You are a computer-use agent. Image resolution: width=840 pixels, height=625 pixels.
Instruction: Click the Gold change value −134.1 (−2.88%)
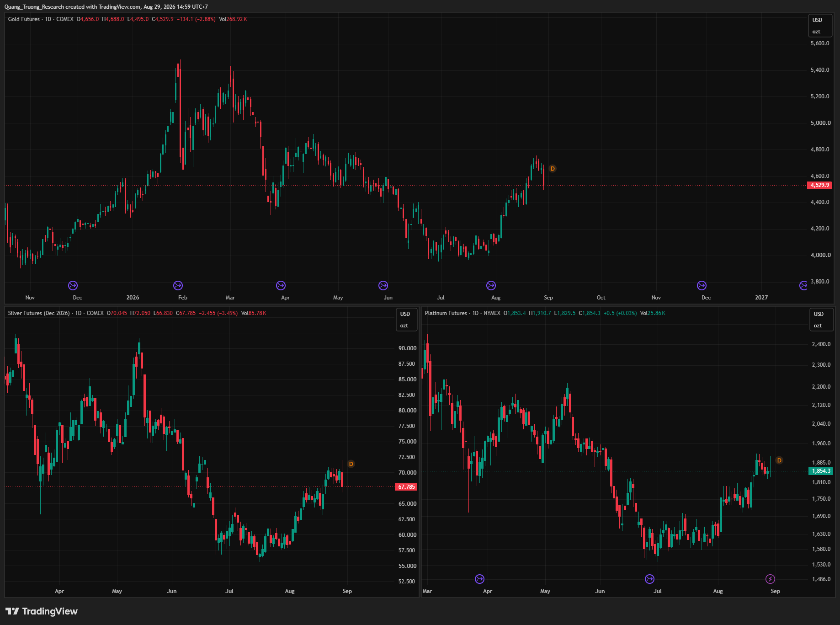196,19
